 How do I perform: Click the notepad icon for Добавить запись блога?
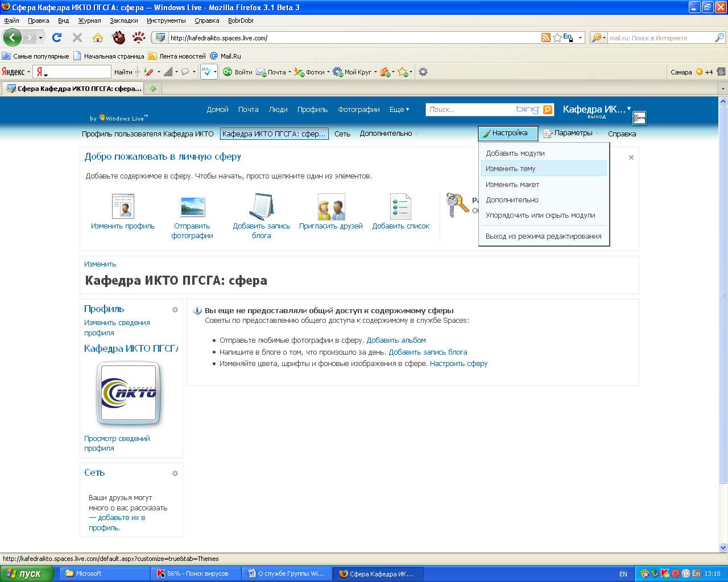click(x=262, y=206)
